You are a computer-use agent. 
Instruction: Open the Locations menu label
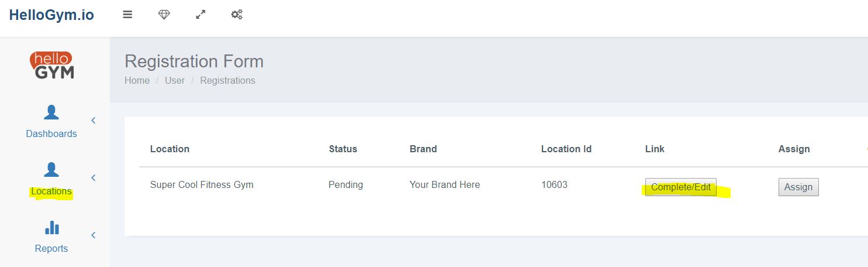(x=51, y=191)
